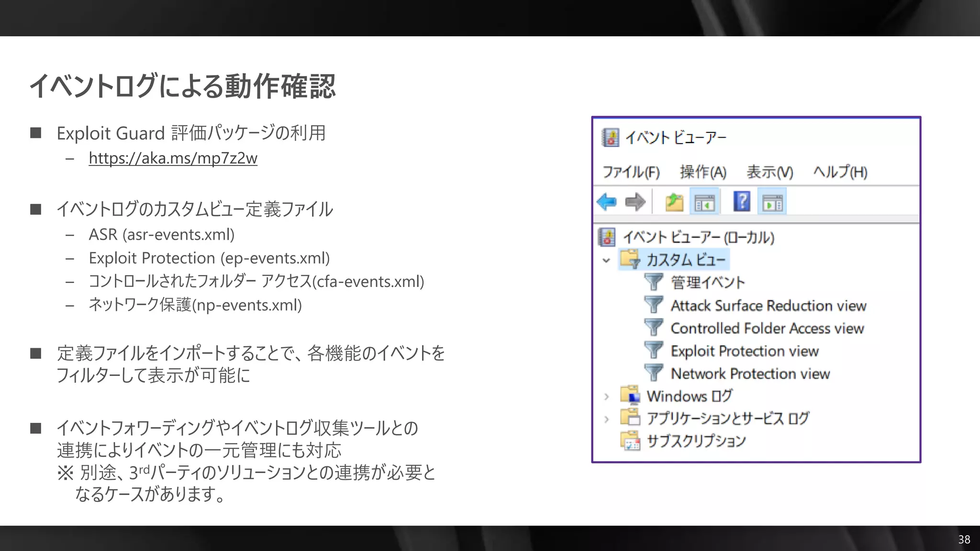Select the 管理イベント view
This screenshot has height=551, width=980.
tap(708, 282)
